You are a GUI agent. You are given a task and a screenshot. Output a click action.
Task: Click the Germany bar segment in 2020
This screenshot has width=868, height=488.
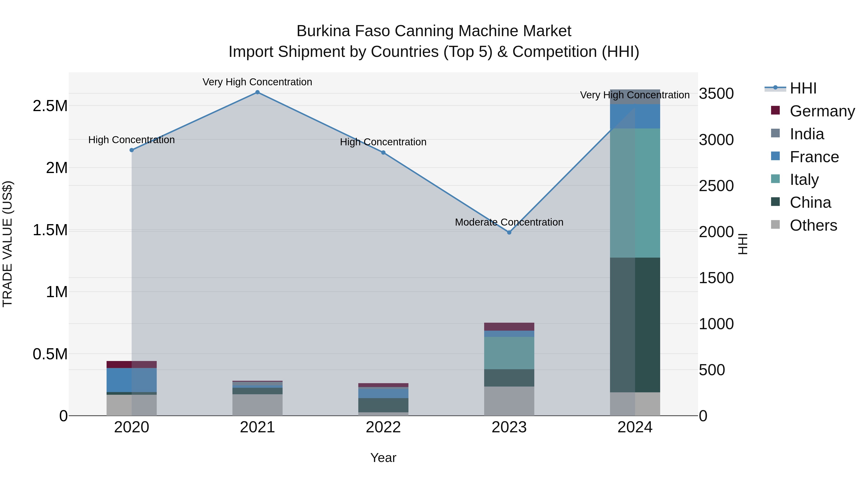click(132, 365)
